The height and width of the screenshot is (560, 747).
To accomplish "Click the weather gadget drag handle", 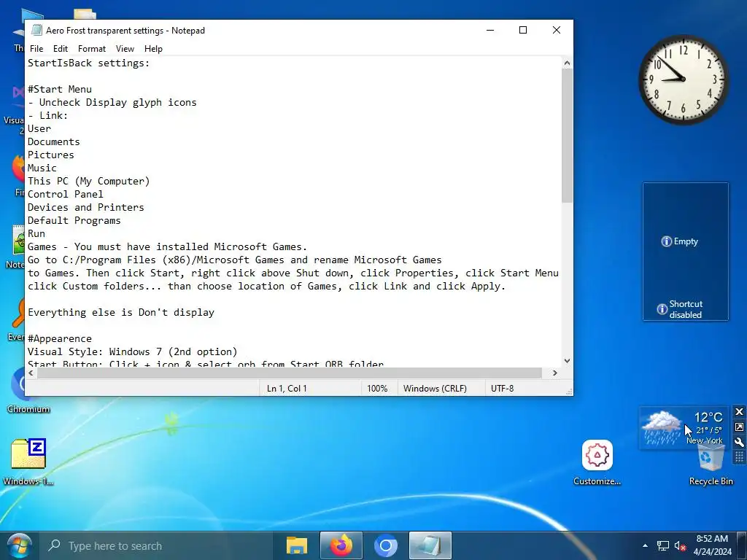I will pos(739,457).
